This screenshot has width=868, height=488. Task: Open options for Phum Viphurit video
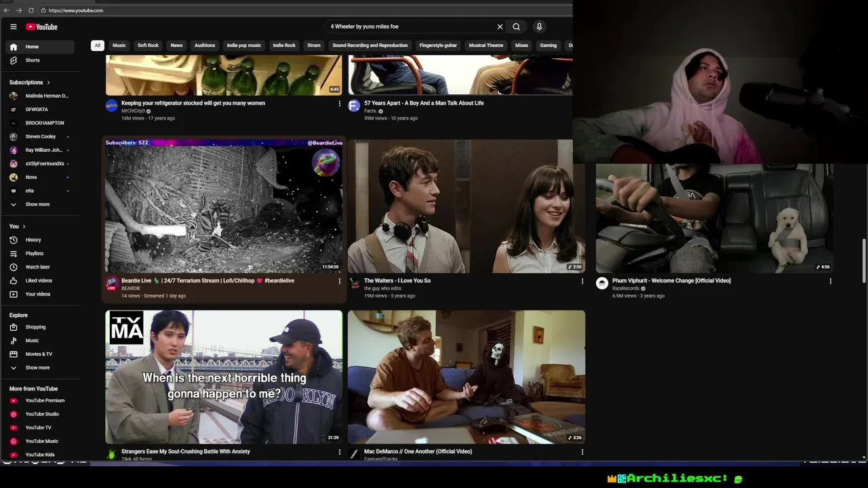coord(830,281)
